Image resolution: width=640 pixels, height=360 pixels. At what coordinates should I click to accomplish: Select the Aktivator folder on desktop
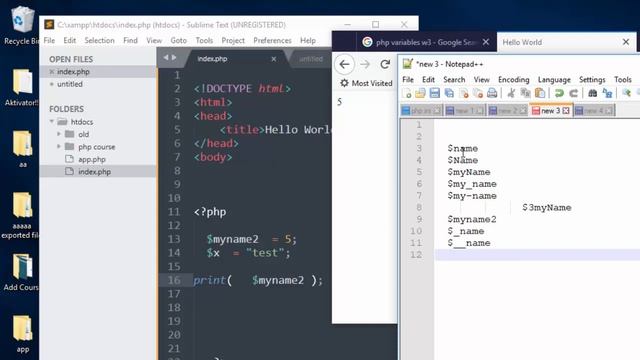pos(21,88)
